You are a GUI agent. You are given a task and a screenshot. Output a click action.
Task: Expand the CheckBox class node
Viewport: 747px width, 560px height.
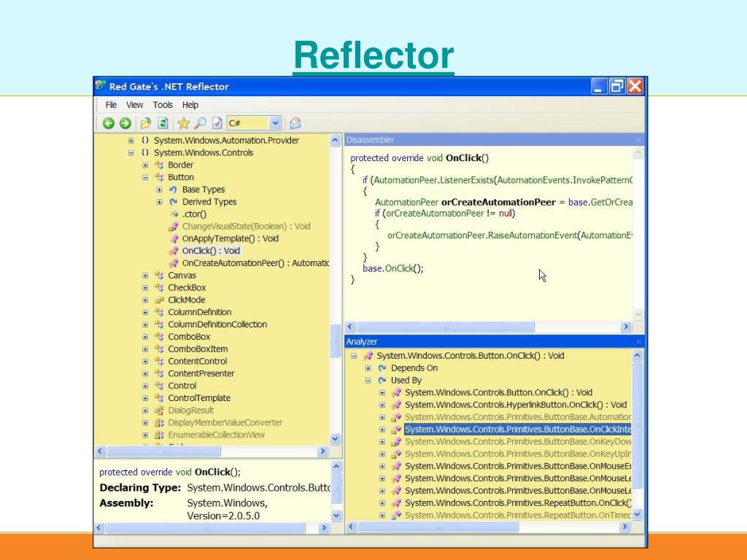pos(145,287)
